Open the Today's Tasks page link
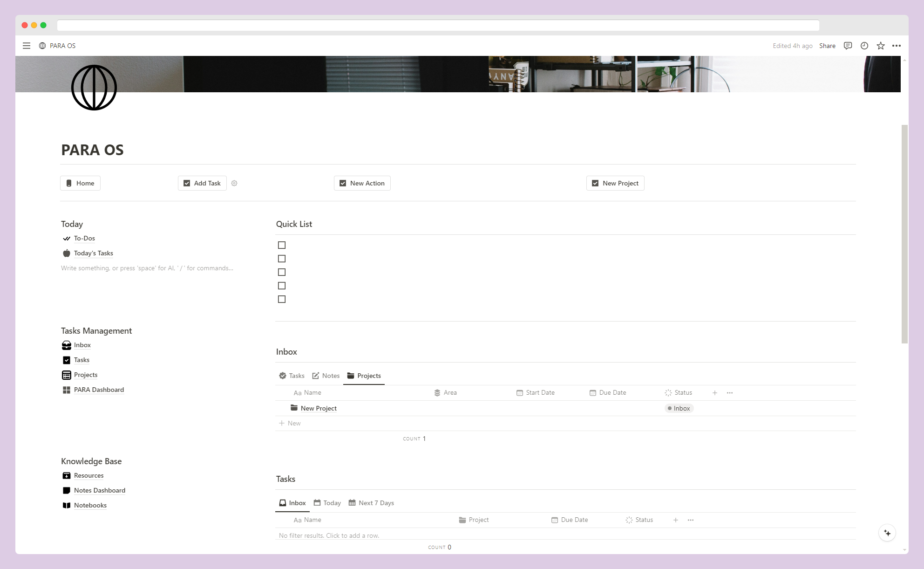This screenshot has width=924, height=569. pyautogui.click(x=94, y=253)
